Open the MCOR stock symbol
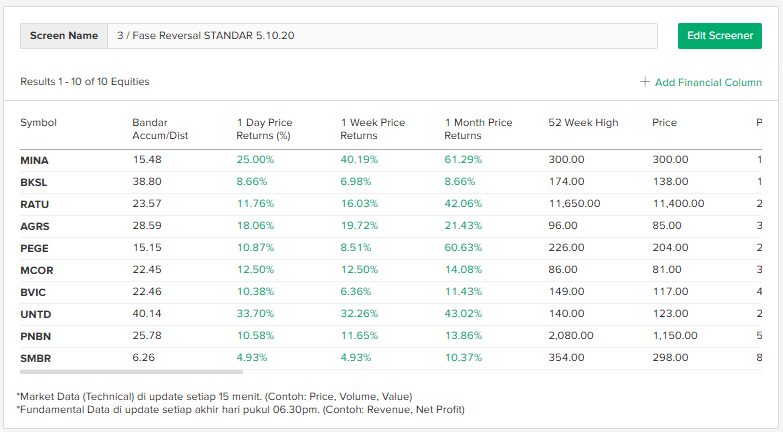Image resolution: width=783 pixels, height=432 pixels. [x=35, y=270]
